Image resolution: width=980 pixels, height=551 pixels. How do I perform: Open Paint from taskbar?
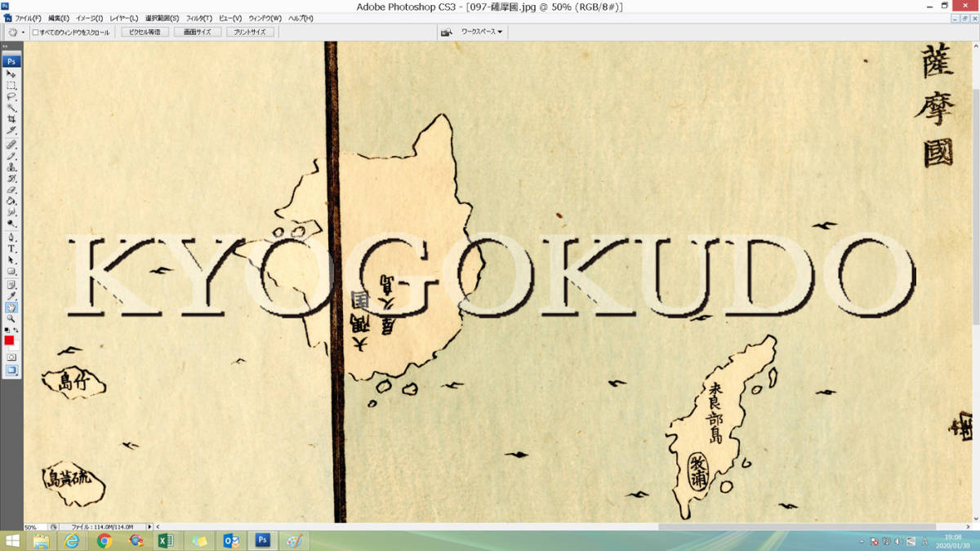pos(294,541)
